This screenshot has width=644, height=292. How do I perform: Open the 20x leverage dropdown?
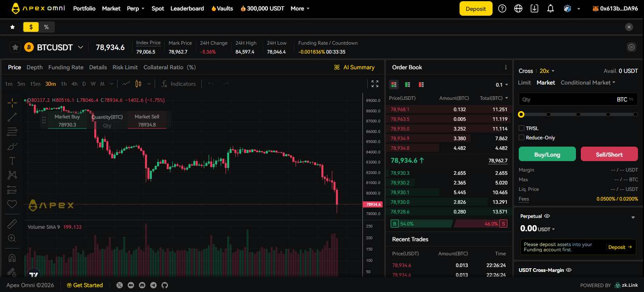547,71
